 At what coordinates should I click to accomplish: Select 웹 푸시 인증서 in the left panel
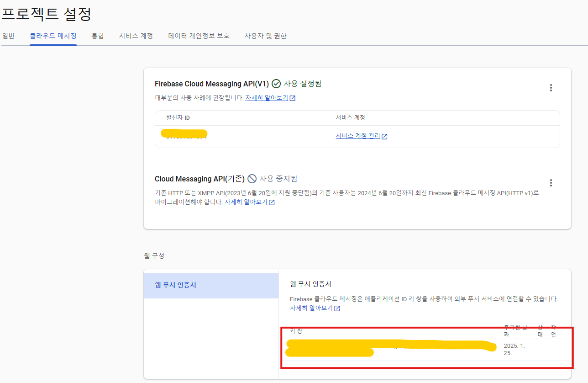pyautogui.click(x=211, y=285)
